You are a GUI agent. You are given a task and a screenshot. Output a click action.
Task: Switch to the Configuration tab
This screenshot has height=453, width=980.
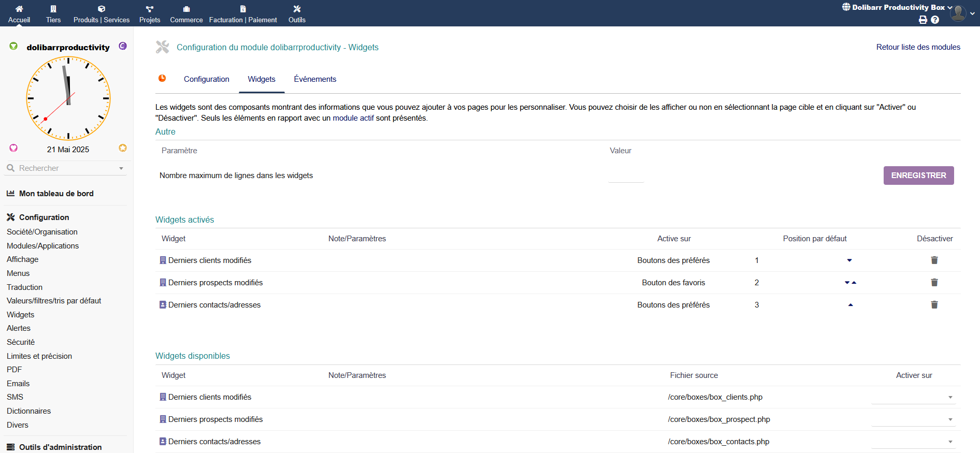pyautogui.click(x=206, y=79)
